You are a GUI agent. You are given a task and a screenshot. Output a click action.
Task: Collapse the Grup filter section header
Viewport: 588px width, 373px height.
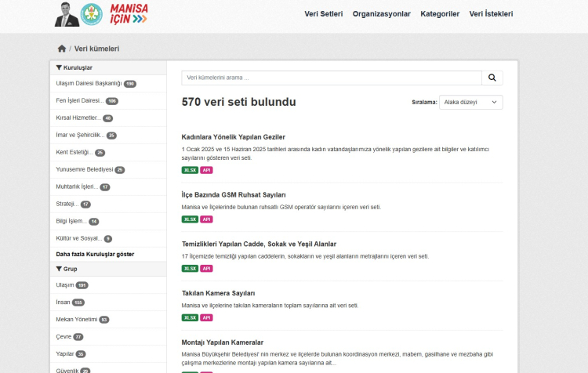pyautogui.click(x=67, y=269)
